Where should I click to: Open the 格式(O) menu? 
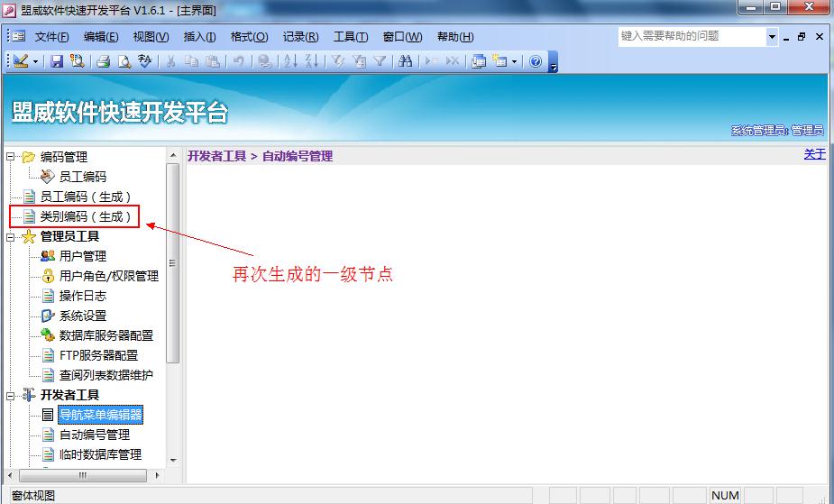click(x=249, y=37)
